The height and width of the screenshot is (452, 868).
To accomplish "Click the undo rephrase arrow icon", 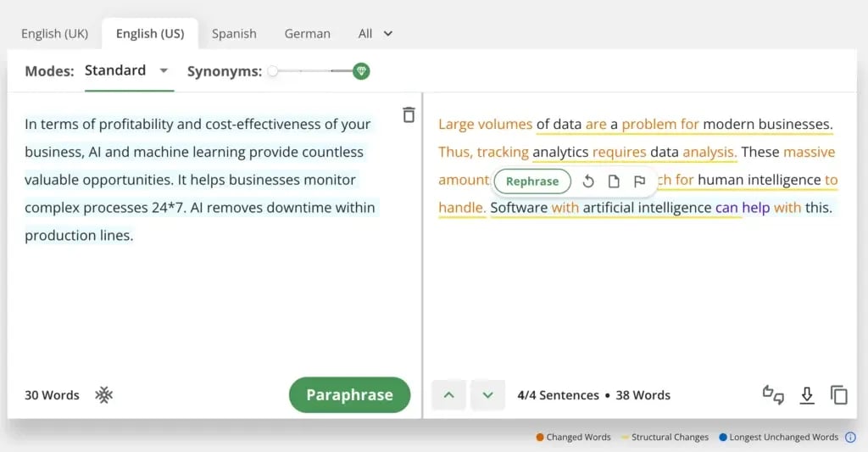I will click(588, 181).
